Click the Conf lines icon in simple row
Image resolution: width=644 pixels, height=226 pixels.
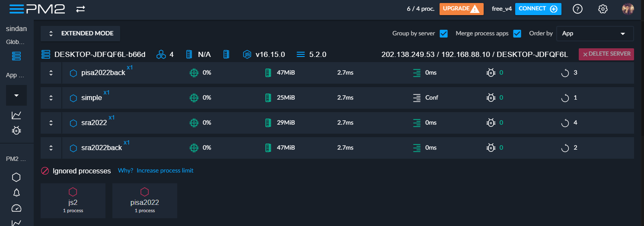[x=417, y=98]
